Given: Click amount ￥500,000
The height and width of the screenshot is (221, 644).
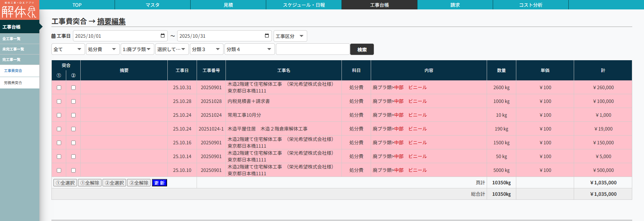Looking at the screenshot, I should tap(603, 170).
